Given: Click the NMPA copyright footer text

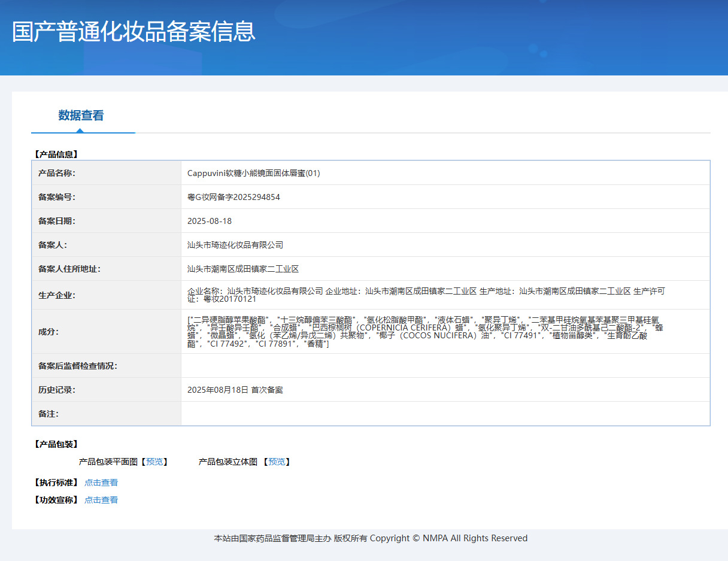Looking at the screenshot, I should click(371, 538).
